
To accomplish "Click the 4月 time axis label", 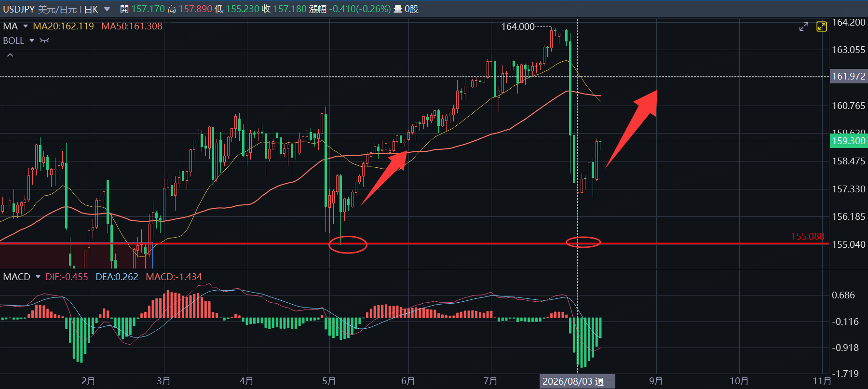I will click(246, 381).
